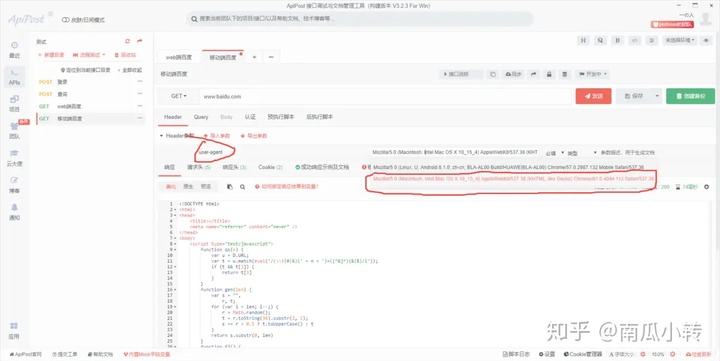Open the APIs sidebar section
This screenshot has height=361, width=720.
(x=15, y=77)
